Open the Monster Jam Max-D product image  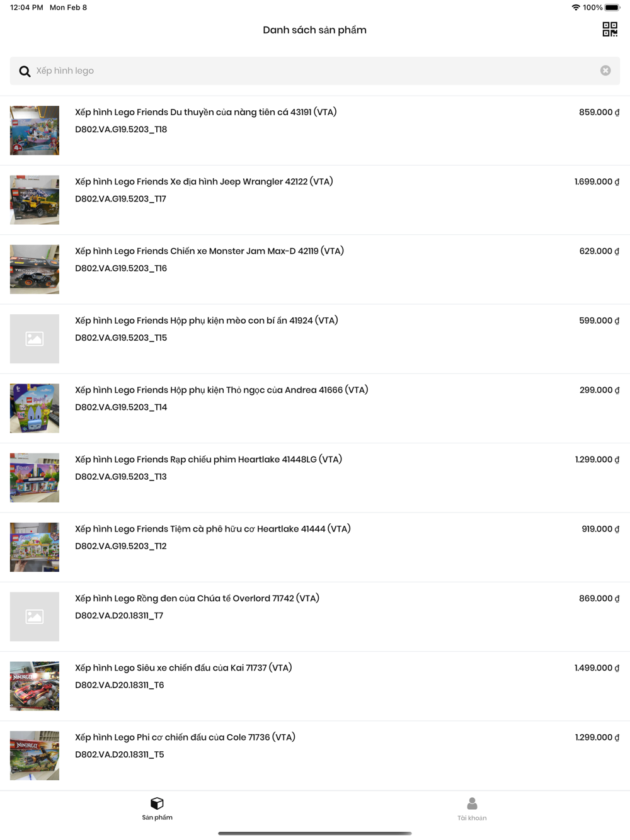click(x=35, y=270)
